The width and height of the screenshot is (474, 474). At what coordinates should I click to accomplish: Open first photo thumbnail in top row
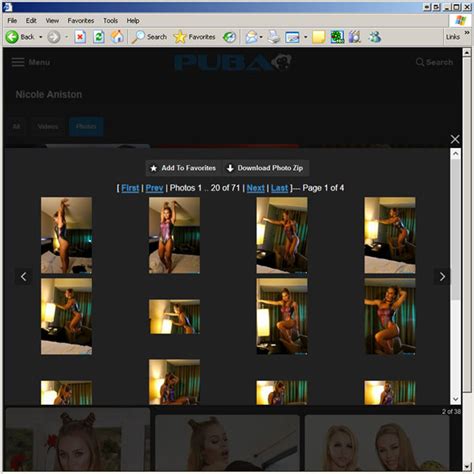pyautogui.click(x=66, y=235)
